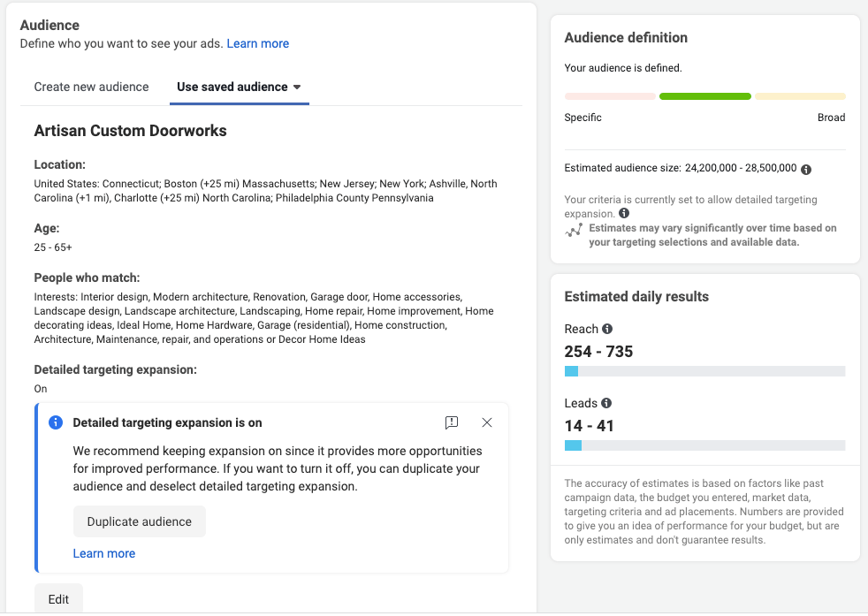Click the info icon next to Leads
868x616 pixels.
pyautogui.click(x=605, y=403)
